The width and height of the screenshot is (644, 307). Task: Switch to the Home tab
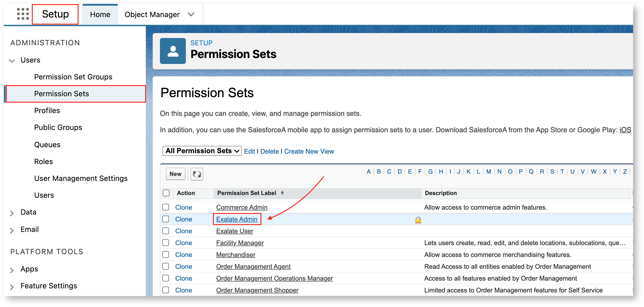[x=100, y=15]
